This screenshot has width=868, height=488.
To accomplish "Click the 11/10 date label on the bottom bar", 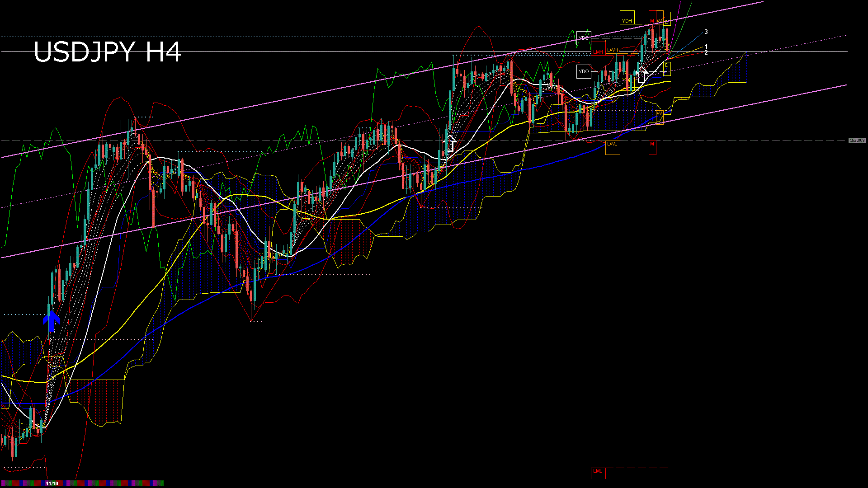I will (x=52, y=483).
